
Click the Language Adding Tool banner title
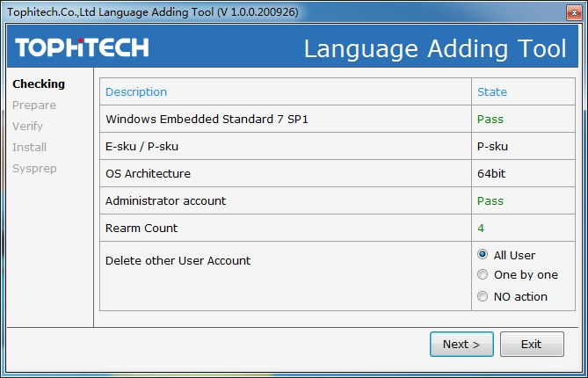coord(435,48)
